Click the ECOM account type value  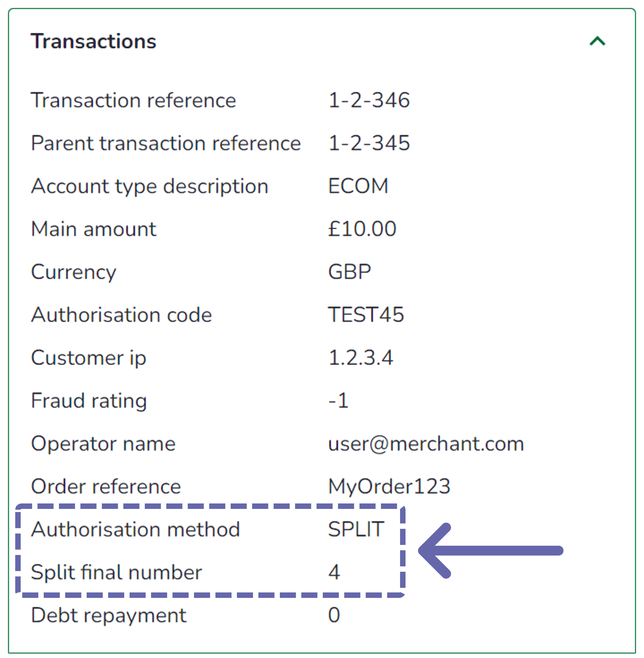(358, 186)
